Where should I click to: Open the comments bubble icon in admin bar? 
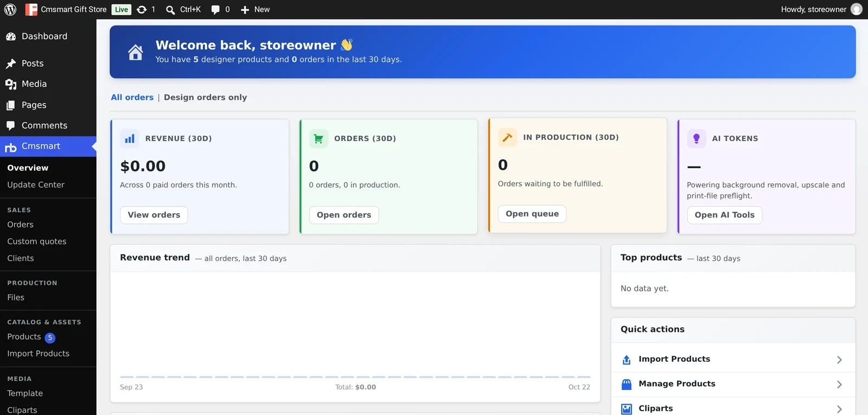pos(215,10)
